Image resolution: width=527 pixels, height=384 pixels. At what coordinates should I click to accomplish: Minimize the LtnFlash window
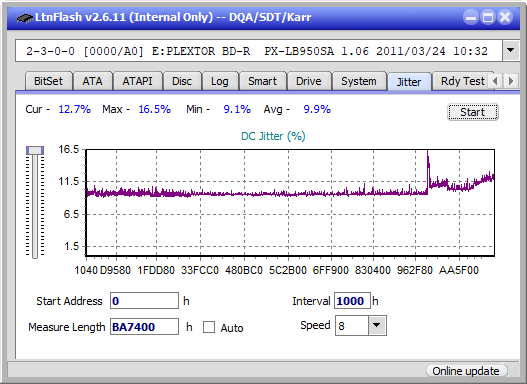[471, 17]
